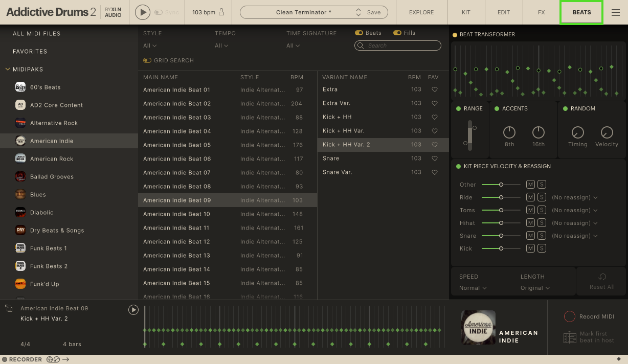Open the FAVORITES list
Viewport: 628px width, 364px height.
click(30, 52)
